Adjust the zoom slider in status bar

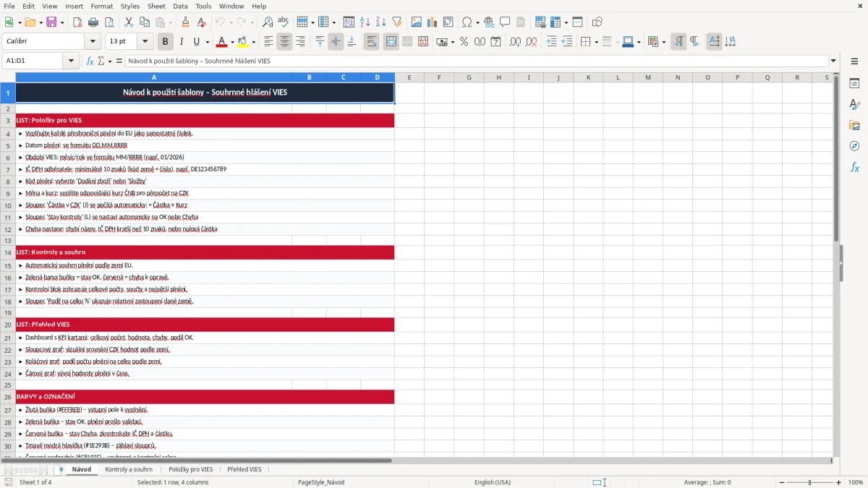pos(809,482)
